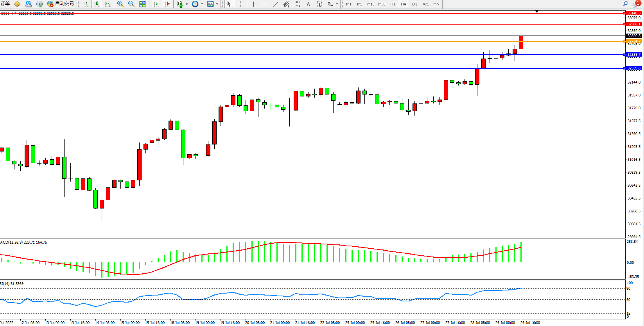644x326 pixels.
Task: Click the 订单 new order button
Action: click(x=5, y=4)
